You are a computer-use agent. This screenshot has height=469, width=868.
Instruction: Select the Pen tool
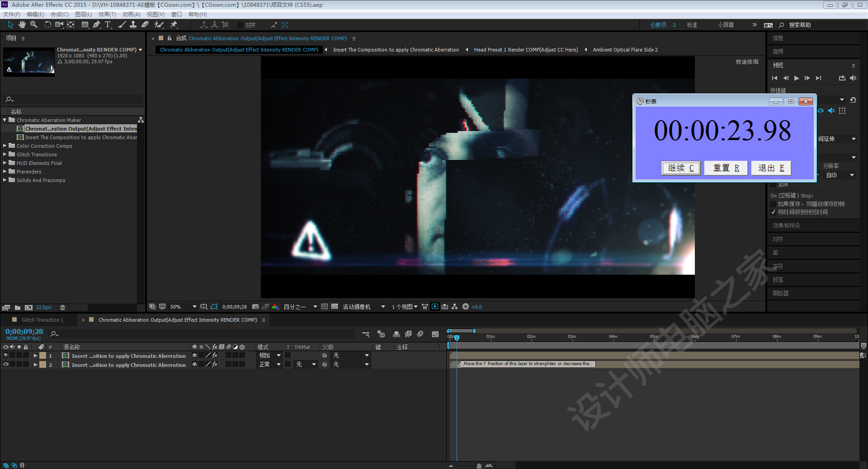point(96,24)
